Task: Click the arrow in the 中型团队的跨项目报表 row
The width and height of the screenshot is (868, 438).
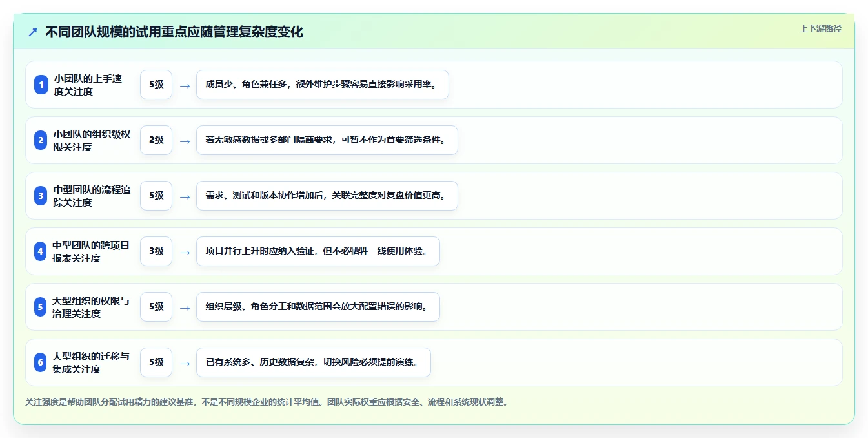Action: (185, 252)
